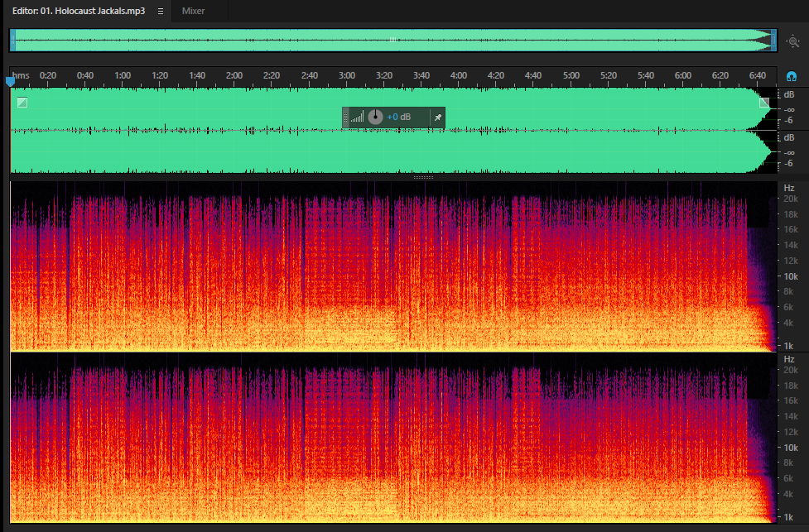Click the 5:00 mark on the time ruler
The width and height of the screenshot is (809, 532).
coord(571,75)
